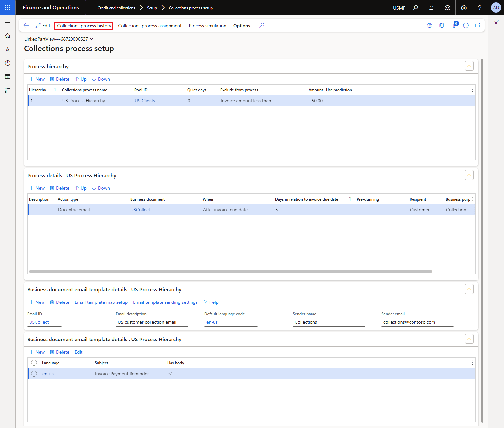Move Process details row Up

point(81,188)
